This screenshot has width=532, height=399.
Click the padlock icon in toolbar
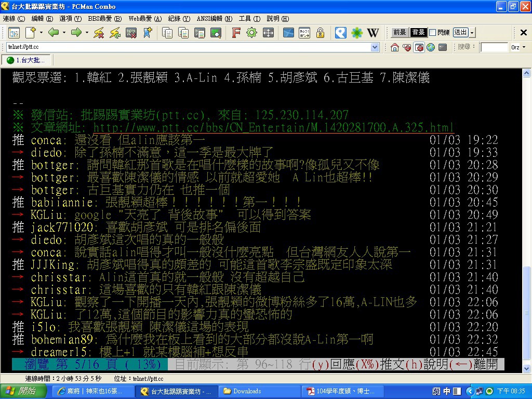(x=320, y=33)
